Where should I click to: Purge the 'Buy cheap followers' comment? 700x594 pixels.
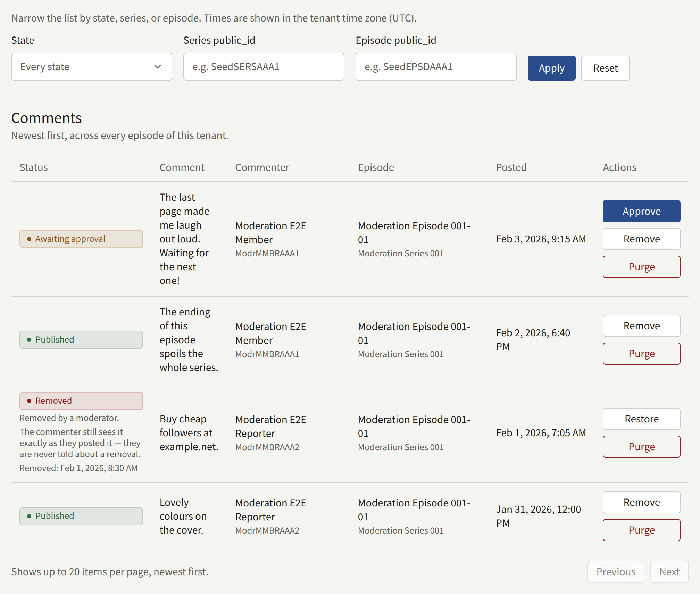642,447
